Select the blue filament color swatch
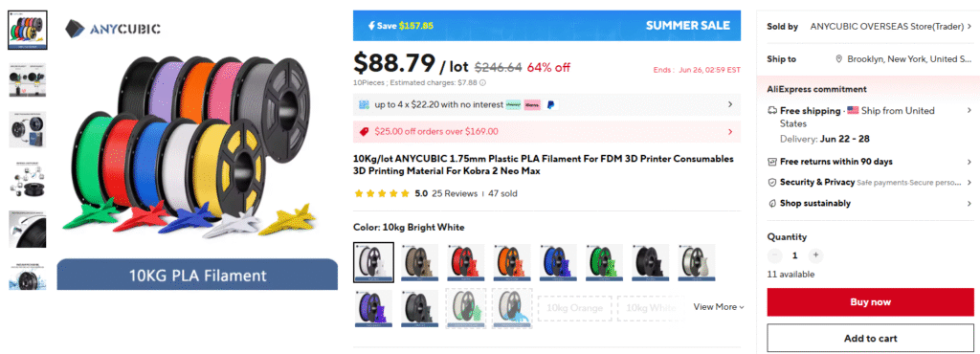 pos(559,263)
